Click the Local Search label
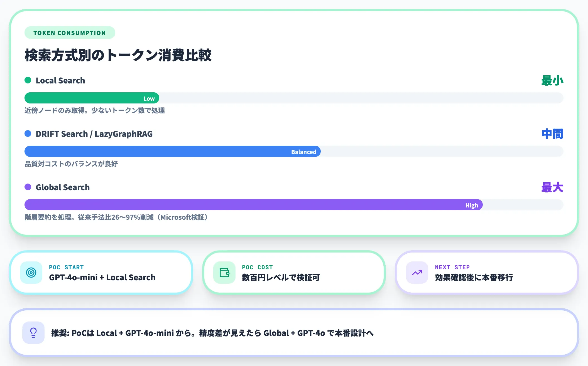The height and width of the screenshot is (366, 588). coord(60,80)
